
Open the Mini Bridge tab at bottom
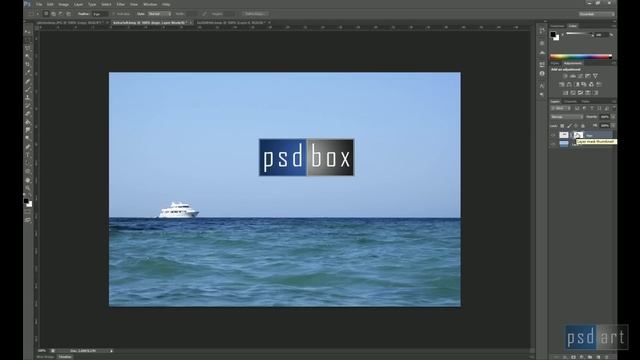[45, 357]
